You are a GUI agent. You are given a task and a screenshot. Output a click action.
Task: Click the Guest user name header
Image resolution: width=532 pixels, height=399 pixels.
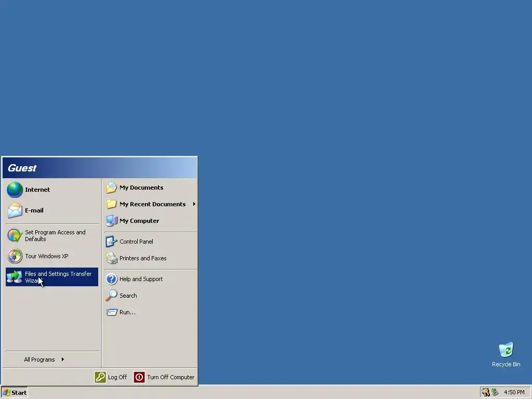click(x=22, y=168)
